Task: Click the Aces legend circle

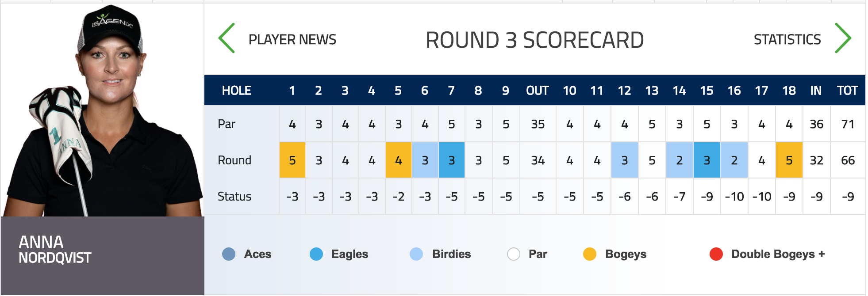Action: [x=229, y=254]
